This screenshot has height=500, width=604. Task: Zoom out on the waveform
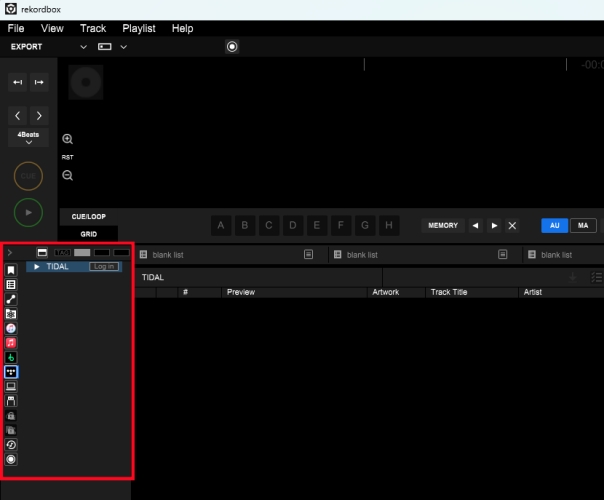[x=67, y=176]
